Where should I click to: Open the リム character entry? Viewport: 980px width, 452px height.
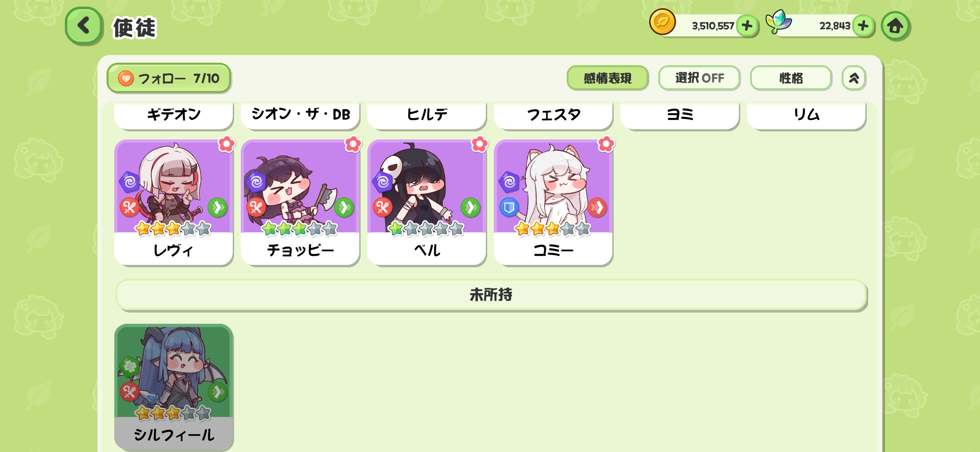point(806,115)
